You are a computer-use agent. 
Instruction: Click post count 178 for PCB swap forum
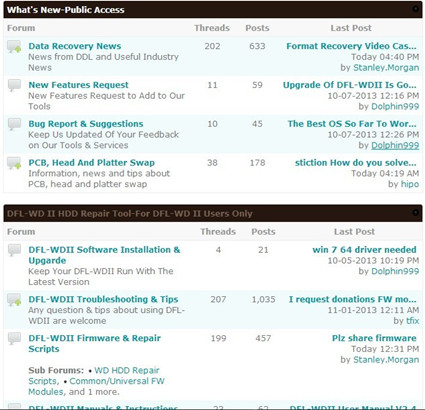[x=257, y=163]
